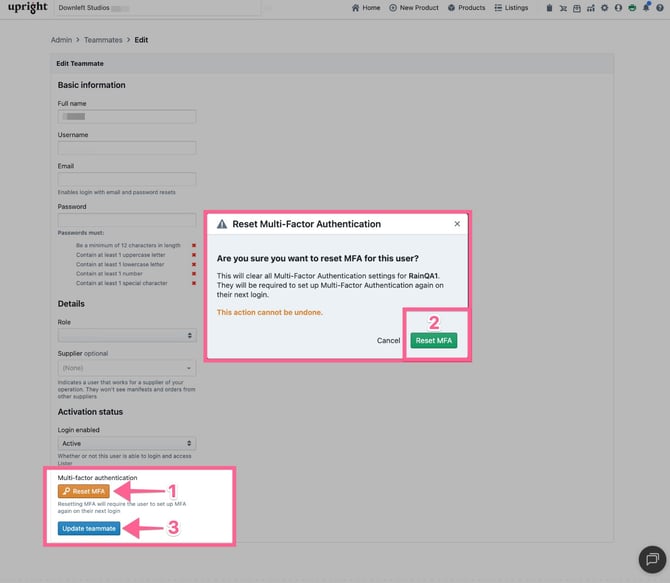Click the settings gear icon in top bar
This screenshot has width=670, height=583.
coord(604,8)
